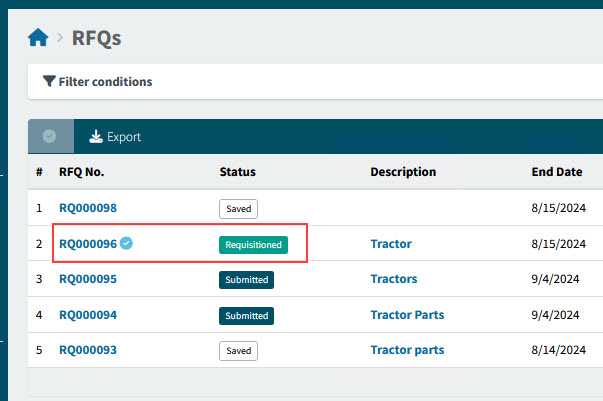Open RFQ RQ000094
Image resolution: width=603 pixels, height=401 pixels.
(x=88, y=315)
